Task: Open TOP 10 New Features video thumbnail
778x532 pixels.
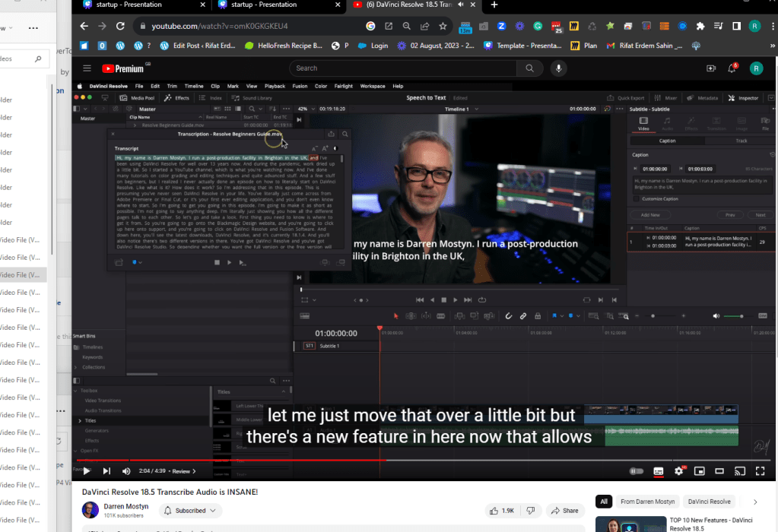Action: click(x=630, y=524)
